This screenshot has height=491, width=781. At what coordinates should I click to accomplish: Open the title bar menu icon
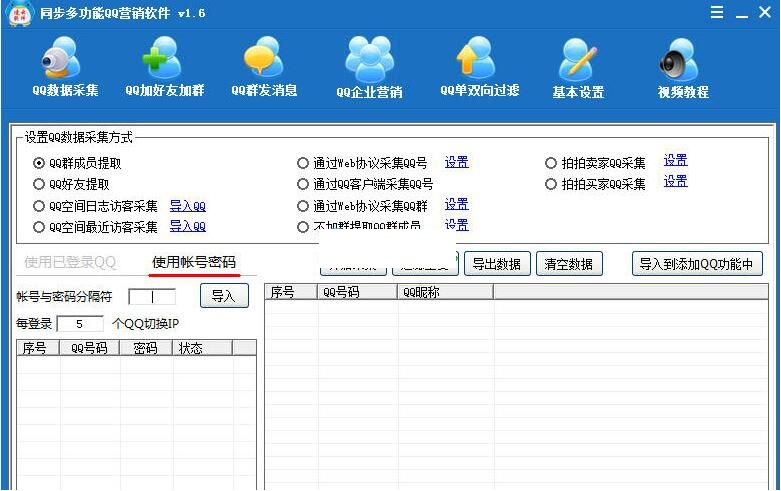click(717, 13)
